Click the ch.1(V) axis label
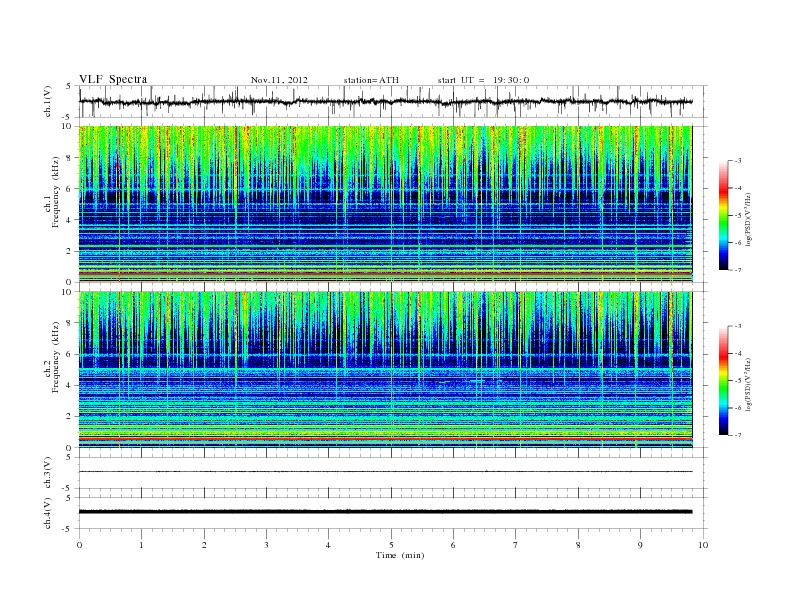Viewport: 792px width, 612px height. 47,102
